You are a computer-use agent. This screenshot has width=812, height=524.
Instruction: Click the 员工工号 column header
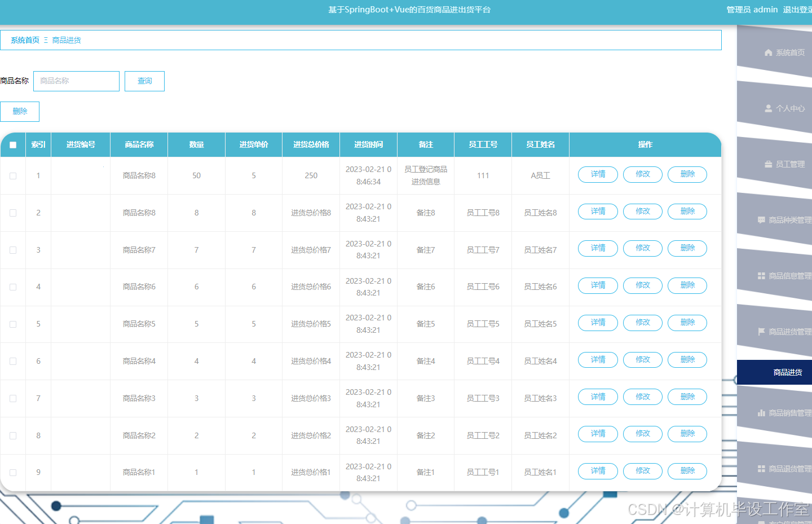pyautogui.click(x=483, y=145)
